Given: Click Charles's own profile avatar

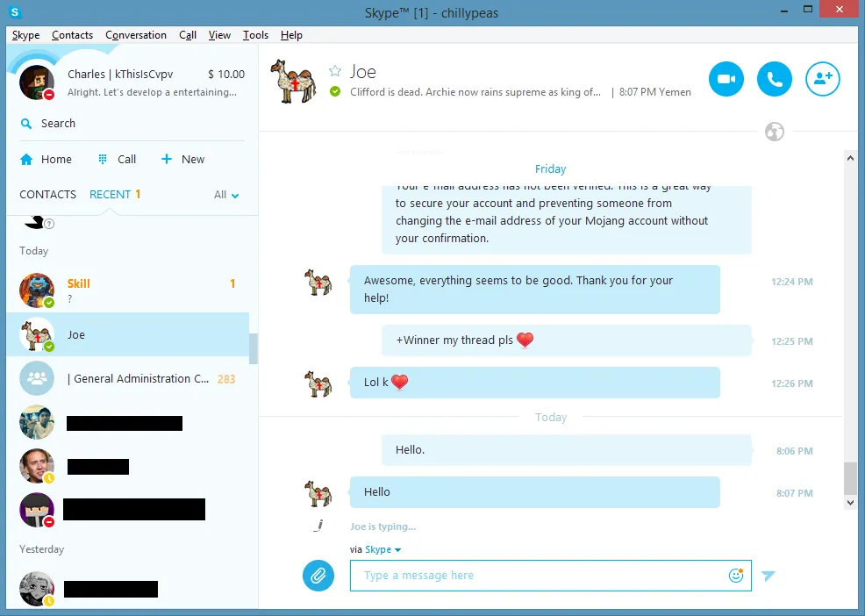Looking at the screenshot, I should (37, 82).
